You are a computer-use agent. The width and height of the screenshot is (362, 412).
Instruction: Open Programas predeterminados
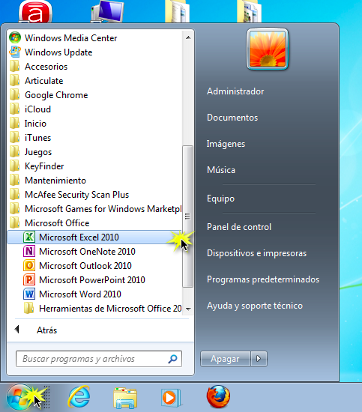pos(263,279)
